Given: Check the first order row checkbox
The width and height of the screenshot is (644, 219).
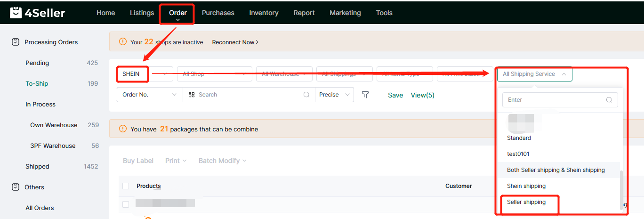Looking at the screenshot, I should [126, 204].
